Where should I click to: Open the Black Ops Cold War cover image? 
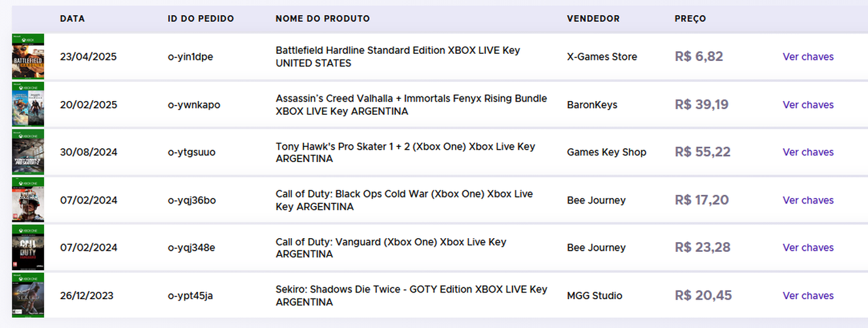coord(28,199)
